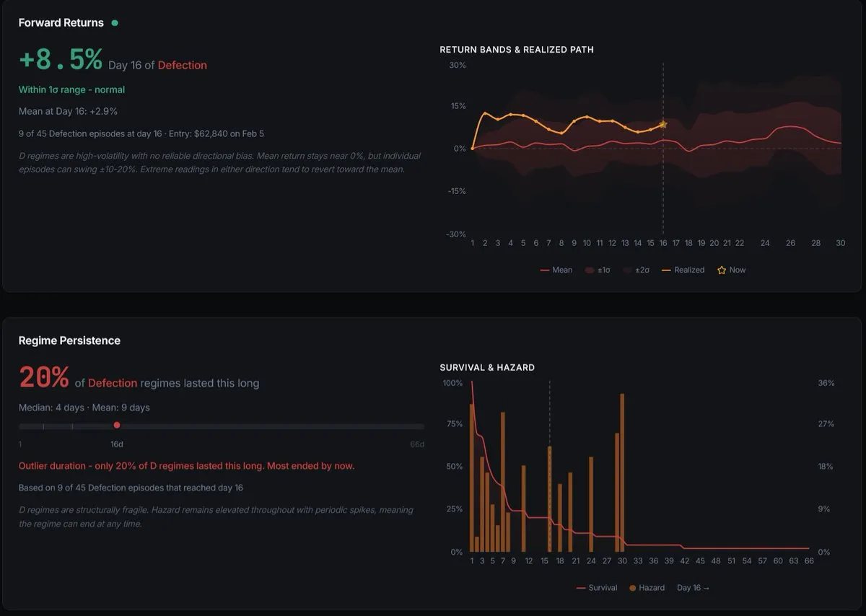This screenshot has height=616, width=866.
Task: Click the Hazard orange dot in legend
Action: [x=633, y=588]
